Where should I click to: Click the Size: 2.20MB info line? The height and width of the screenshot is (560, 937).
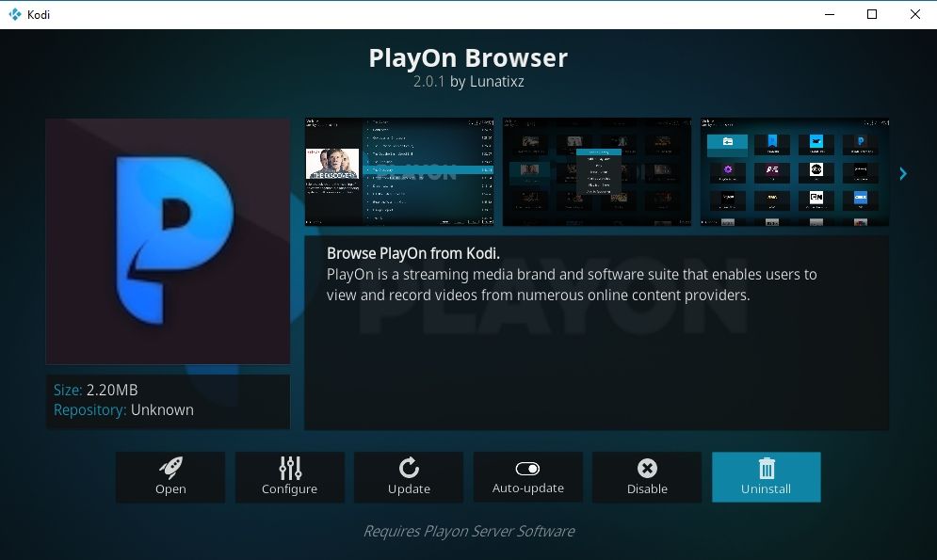(x=96, y=390)
